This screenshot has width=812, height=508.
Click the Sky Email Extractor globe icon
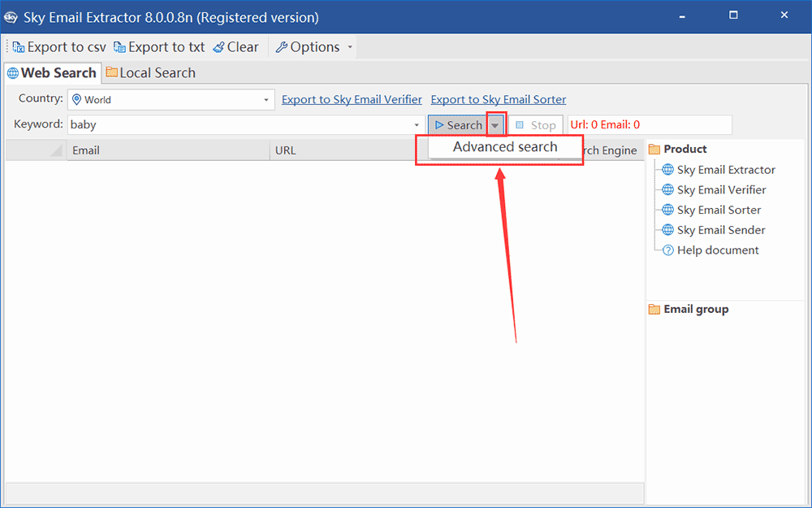point(667,169)
